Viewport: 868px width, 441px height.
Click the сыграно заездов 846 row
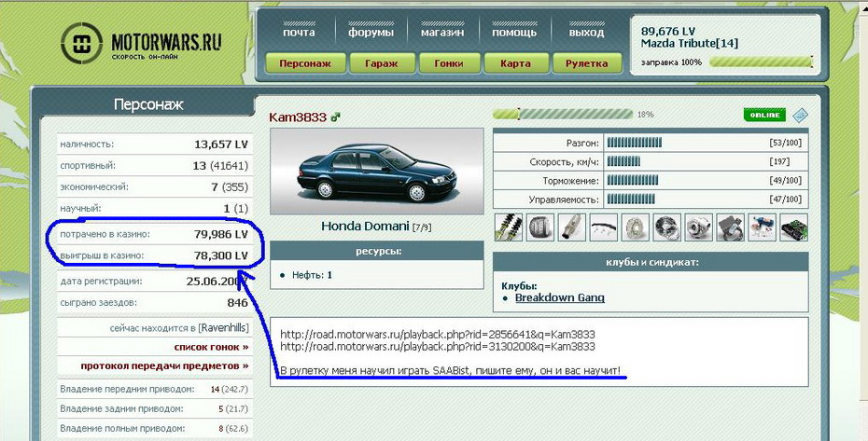[x=154, y=303]
